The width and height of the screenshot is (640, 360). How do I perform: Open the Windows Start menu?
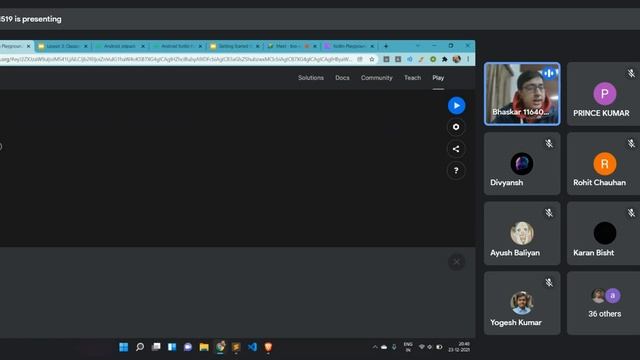pyautogui.click(x=123, y=347)
